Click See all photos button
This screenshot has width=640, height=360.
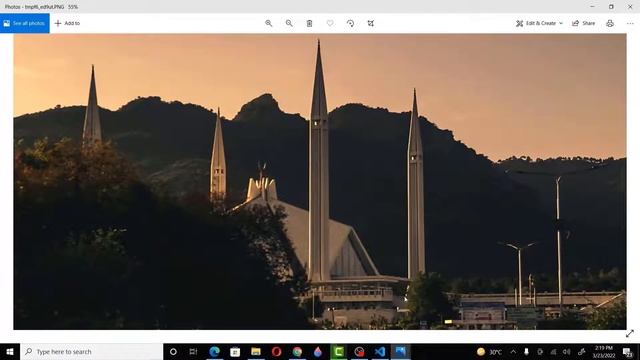(x=24, y=23)
